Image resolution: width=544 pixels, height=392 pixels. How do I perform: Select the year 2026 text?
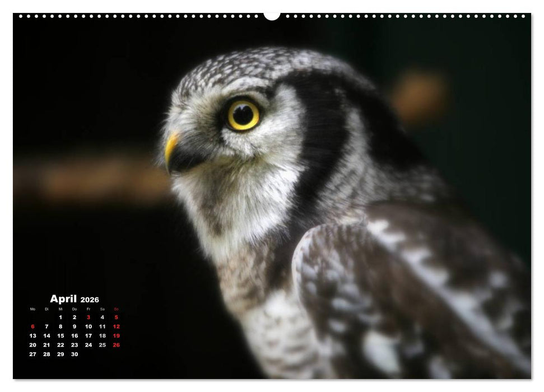click(x=90, y=300)
